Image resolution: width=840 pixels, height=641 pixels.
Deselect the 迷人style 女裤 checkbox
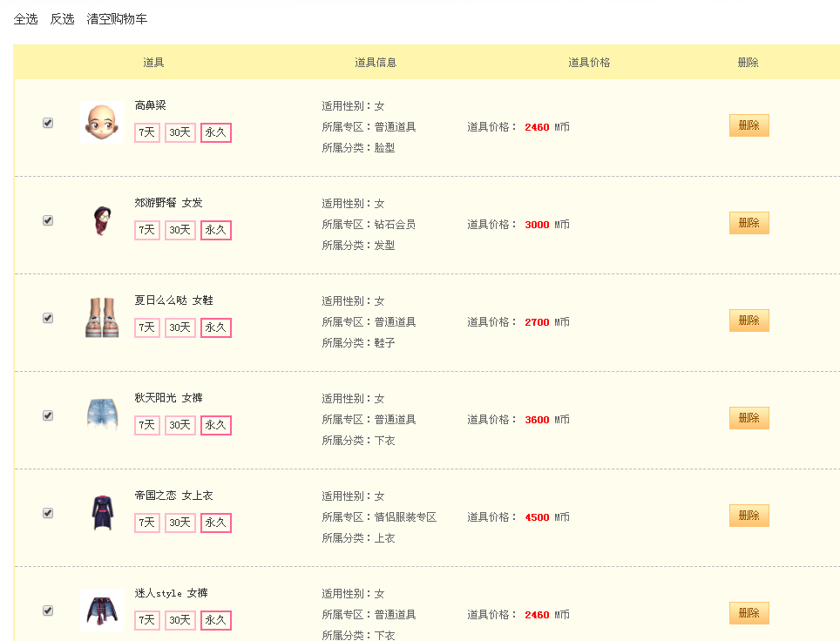click(48, 611)
